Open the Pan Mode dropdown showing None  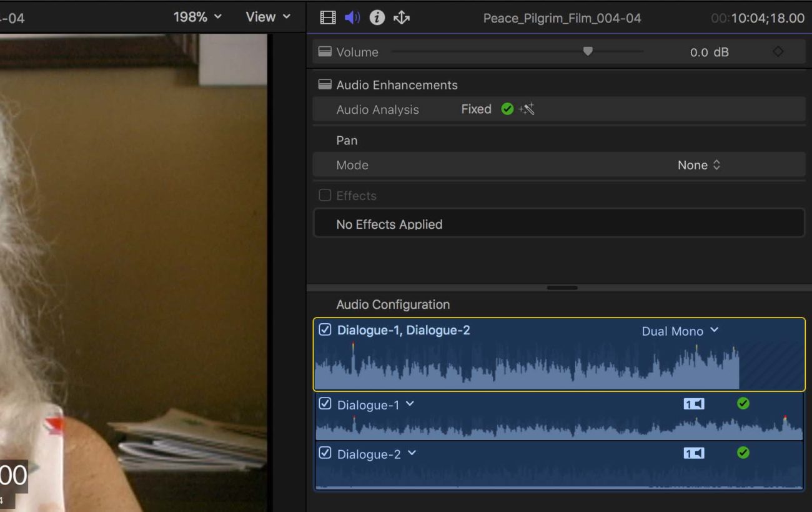coord(698,164)
